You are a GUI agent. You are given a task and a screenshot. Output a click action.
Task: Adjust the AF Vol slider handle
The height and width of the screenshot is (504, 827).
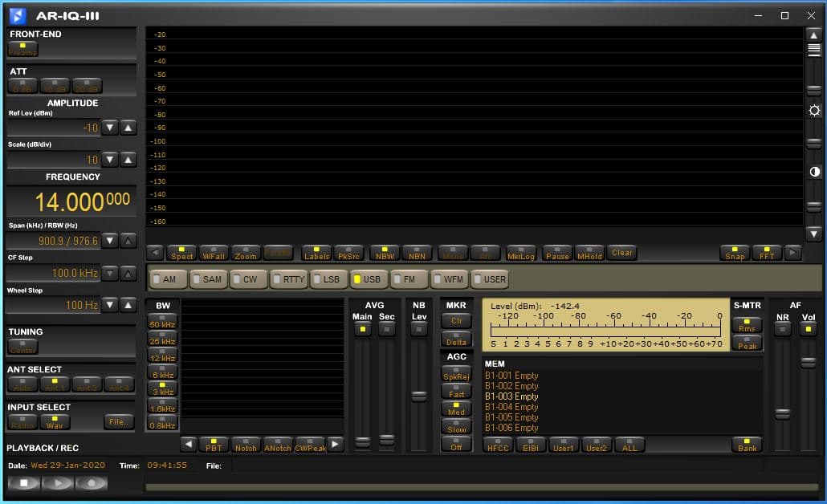[808, 363]
